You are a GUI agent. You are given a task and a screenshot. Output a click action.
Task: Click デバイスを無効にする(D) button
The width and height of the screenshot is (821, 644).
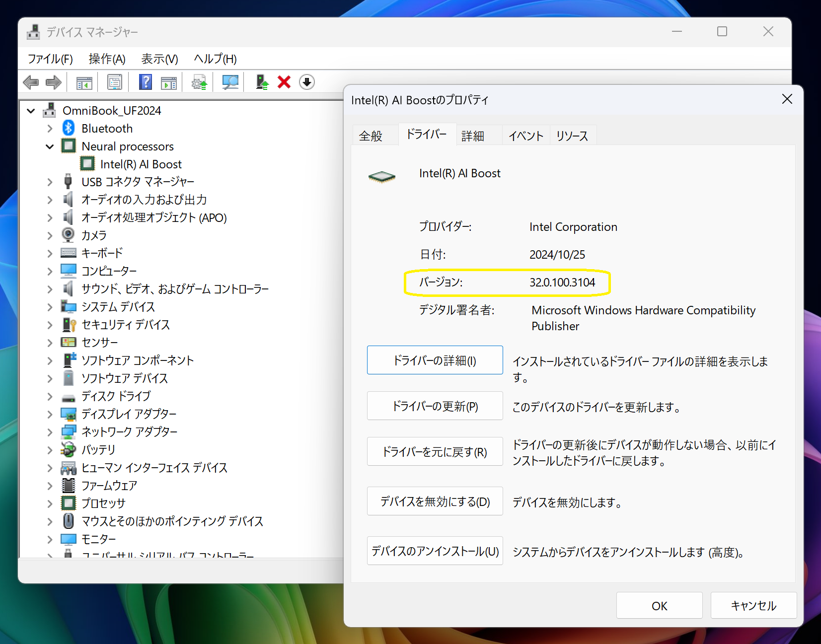(x=435, y=501)
